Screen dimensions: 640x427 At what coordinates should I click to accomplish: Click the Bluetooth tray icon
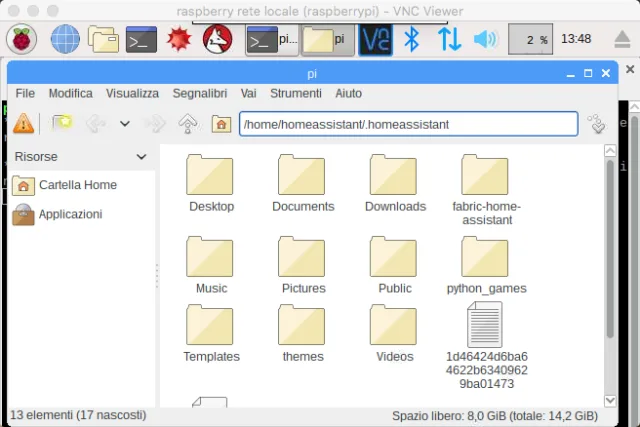point(411,39)
